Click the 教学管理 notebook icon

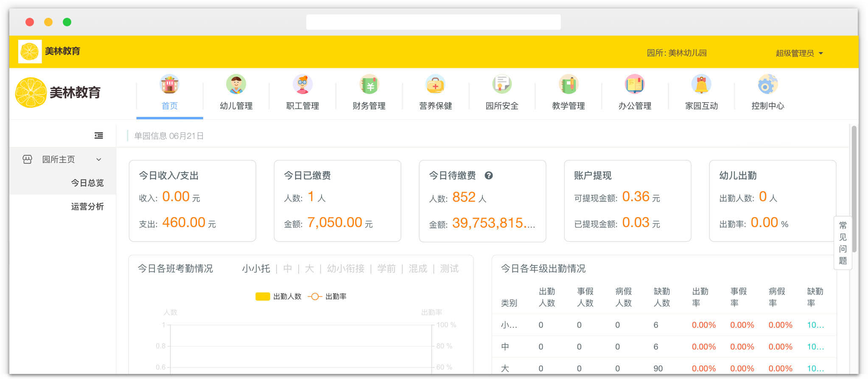pos(568,84)
